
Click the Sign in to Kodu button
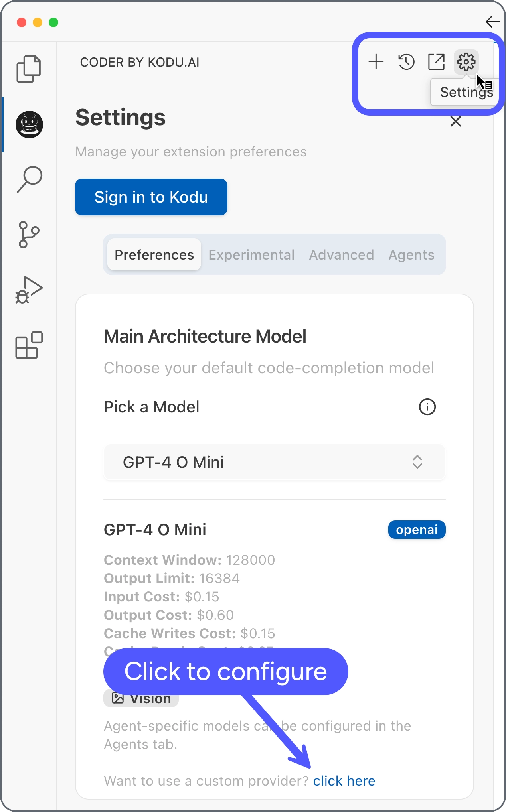151,197
